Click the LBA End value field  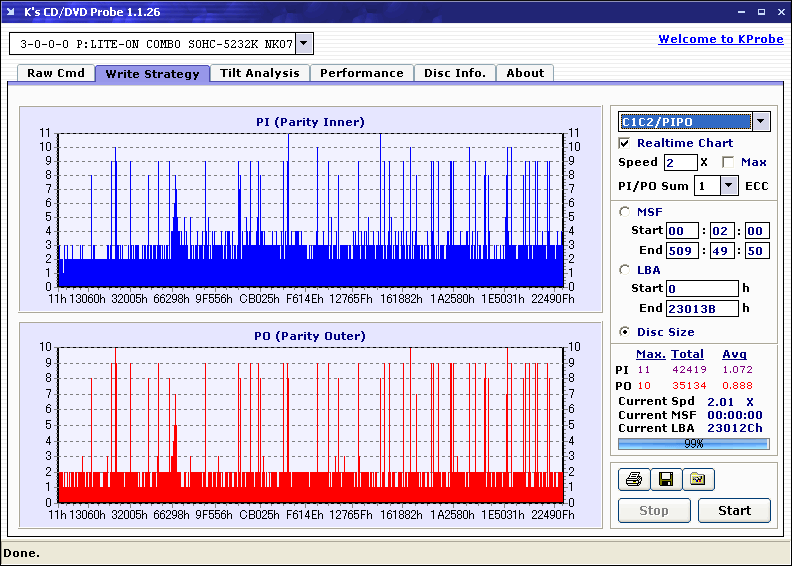tap(702, 308)
